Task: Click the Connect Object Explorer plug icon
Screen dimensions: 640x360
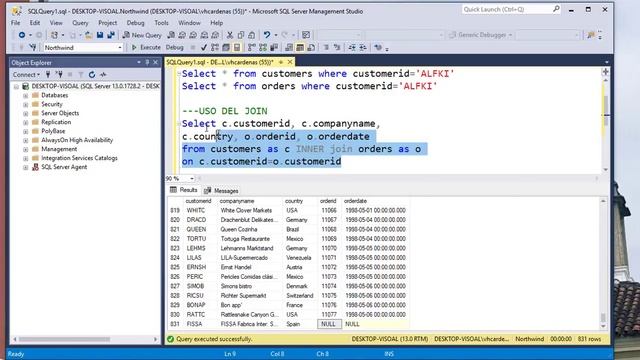Action: tap(48, 75)
